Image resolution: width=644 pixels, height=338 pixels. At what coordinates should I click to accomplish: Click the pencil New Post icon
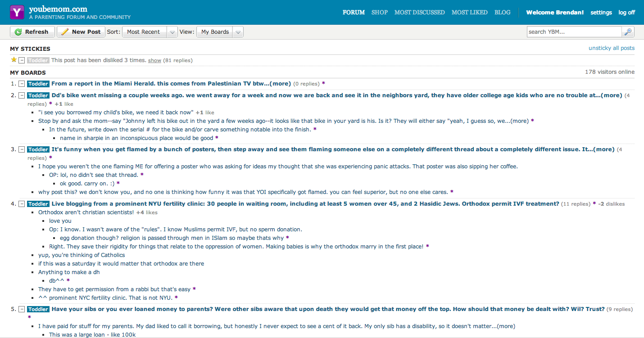click(x=65, y=32)
